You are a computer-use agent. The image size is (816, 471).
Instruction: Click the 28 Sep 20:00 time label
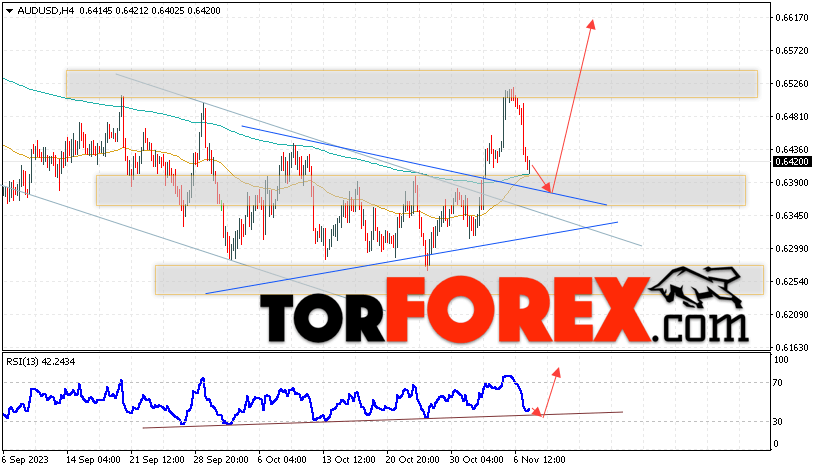point(221,460)
